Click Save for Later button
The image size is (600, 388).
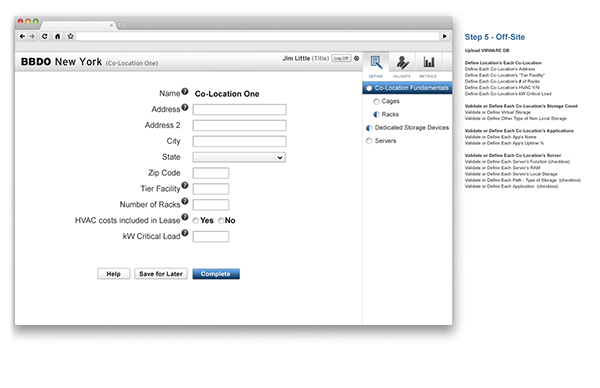coord(161,274)
